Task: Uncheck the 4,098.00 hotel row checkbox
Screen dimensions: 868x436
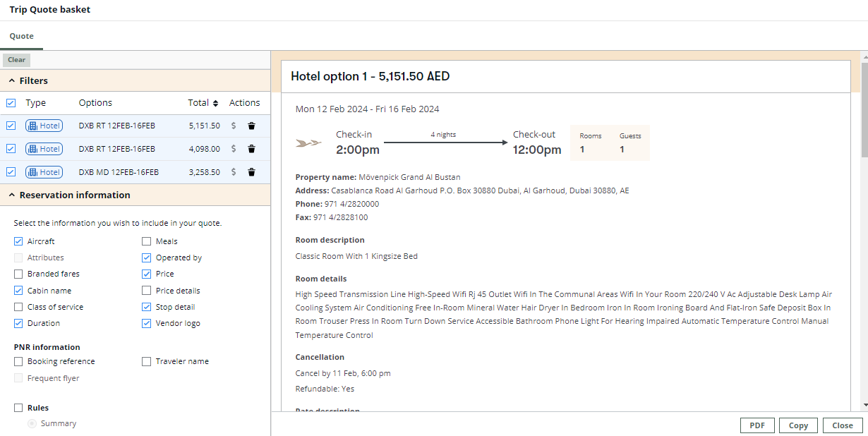Action: tap(11, 149)
